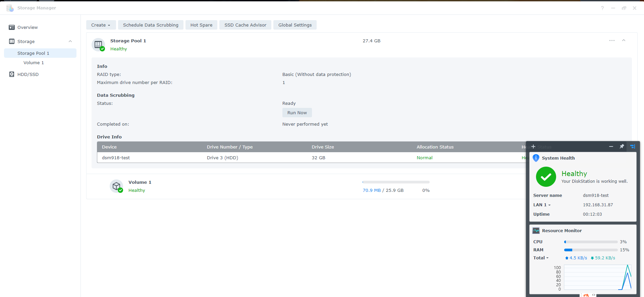644x297 pixels.
Task: Open SSD Cache Advisor
Action: [x=245, y=25]
